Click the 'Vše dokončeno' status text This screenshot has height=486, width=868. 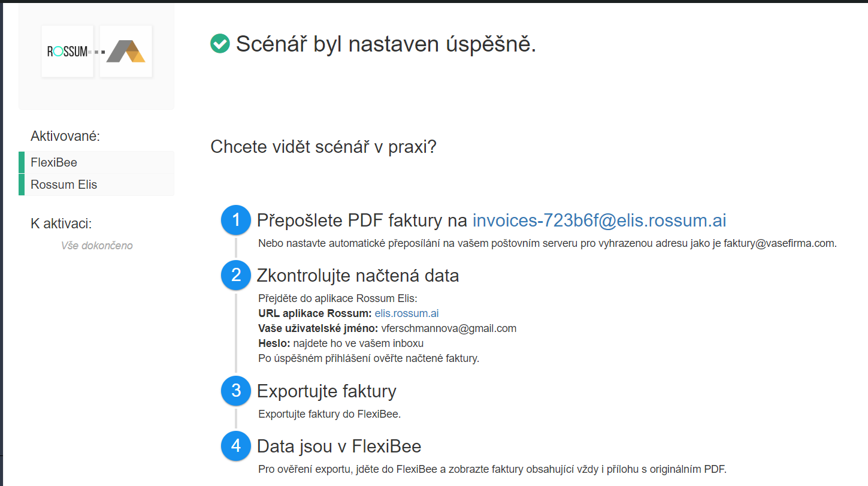point(96,246)
